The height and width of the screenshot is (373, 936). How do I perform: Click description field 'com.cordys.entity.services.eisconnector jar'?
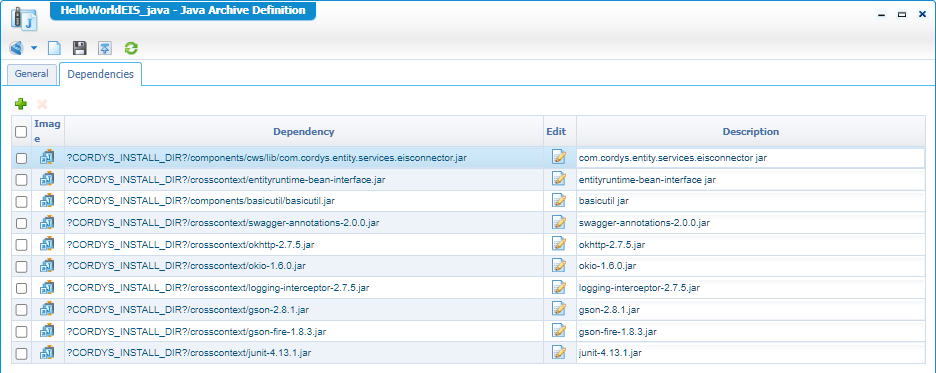tap(750, 158)
